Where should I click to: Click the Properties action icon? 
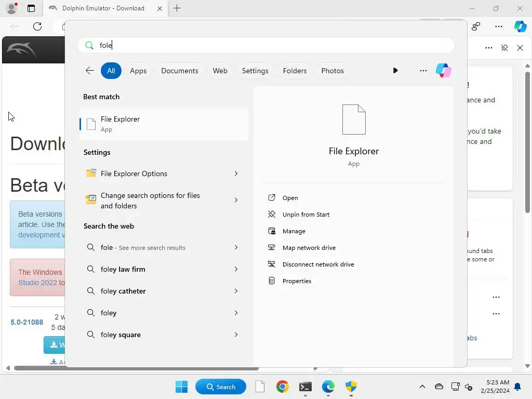272,281
